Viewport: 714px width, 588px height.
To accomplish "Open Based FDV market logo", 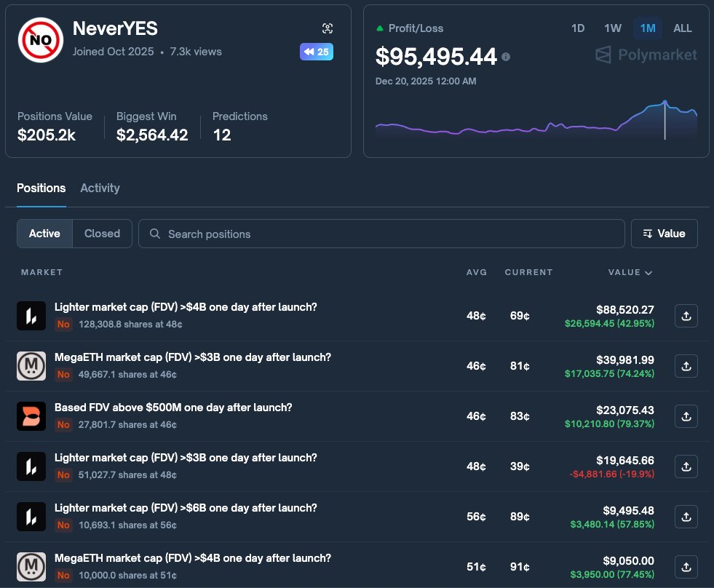I will (x=31, y=416).
